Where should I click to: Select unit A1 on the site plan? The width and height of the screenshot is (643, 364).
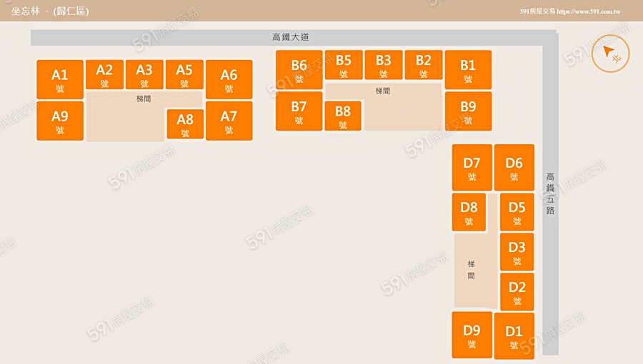click(60, 80)
